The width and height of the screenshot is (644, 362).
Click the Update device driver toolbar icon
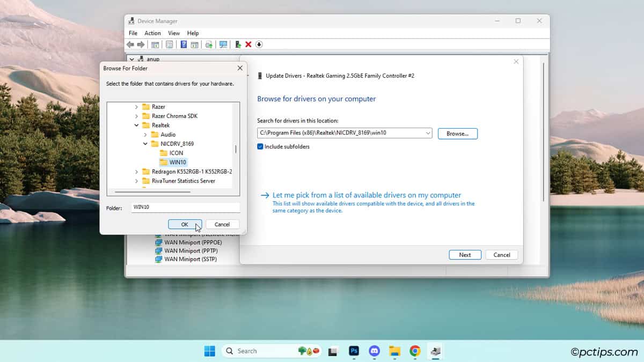[209, 45]
